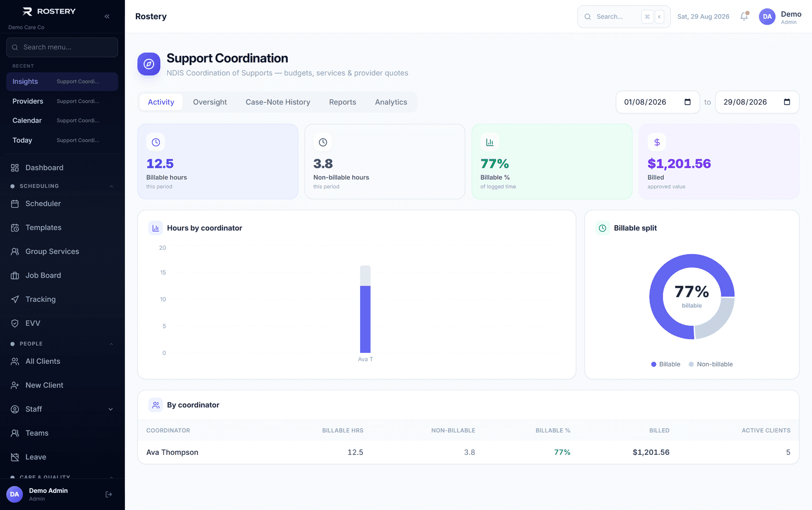Screen dimensions: 812x510
Task: Sort by the Billable Hrs column header
Action: pyautogui.click(x=342, y=430)
